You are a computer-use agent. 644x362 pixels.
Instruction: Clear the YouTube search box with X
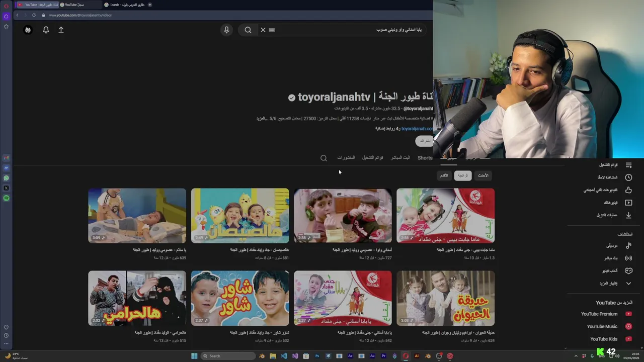tap(263, 30)
